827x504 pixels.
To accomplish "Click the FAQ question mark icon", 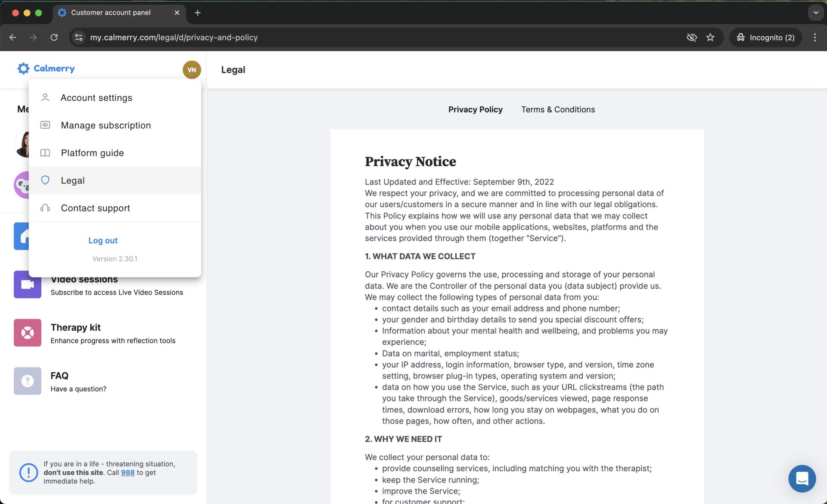I will point(27,381).
